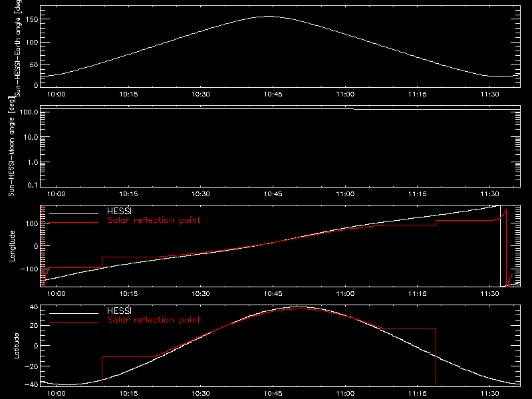
Task: Click '11:15' time label under Latitude plot
Action: (x=418, y=394)
